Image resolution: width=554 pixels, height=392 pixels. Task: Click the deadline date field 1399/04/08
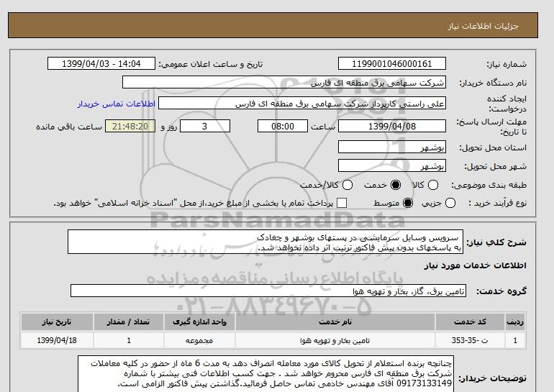pos(392,126)
